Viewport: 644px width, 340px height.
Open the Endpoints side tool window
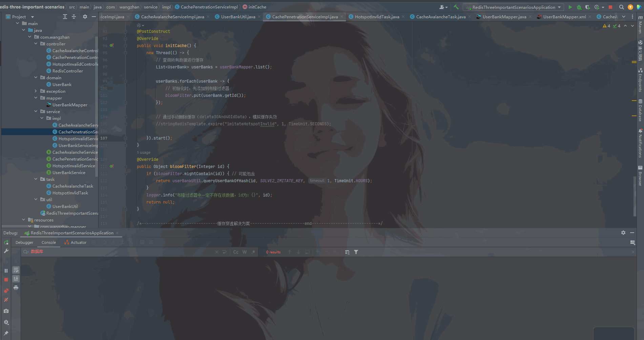(x=640, y=80)
